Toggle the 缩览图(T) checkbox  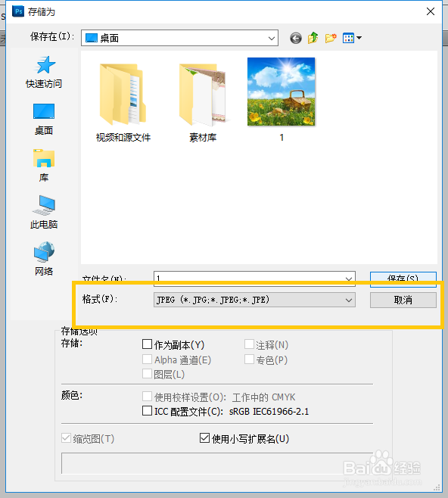click(66, 438)
